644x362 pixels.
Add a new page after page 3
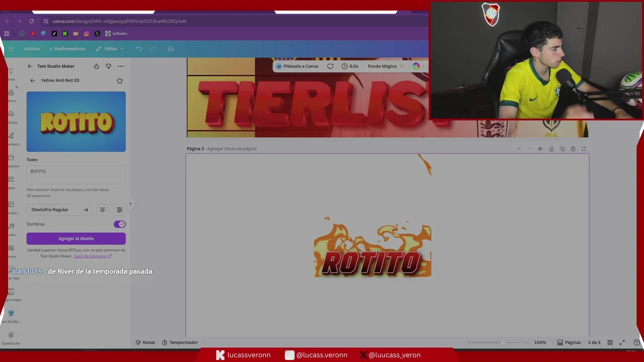coord(584,149)
